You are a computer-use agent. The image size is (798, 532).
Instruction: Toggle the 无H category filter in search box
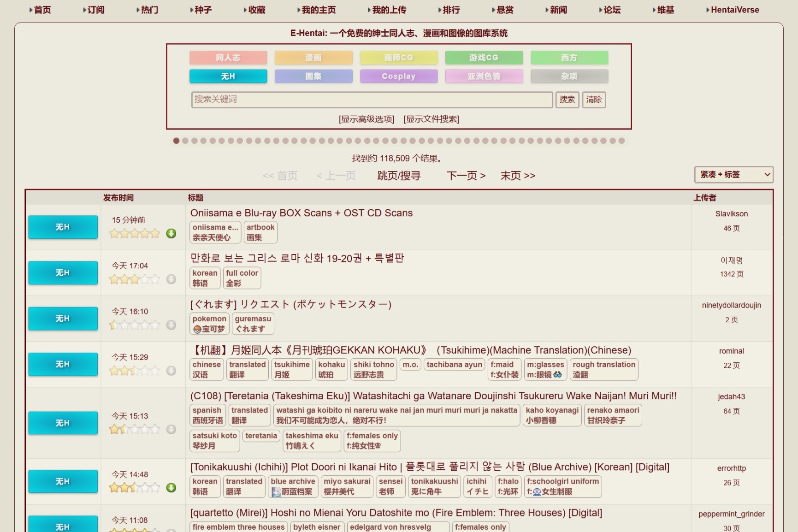coord(228,76)
